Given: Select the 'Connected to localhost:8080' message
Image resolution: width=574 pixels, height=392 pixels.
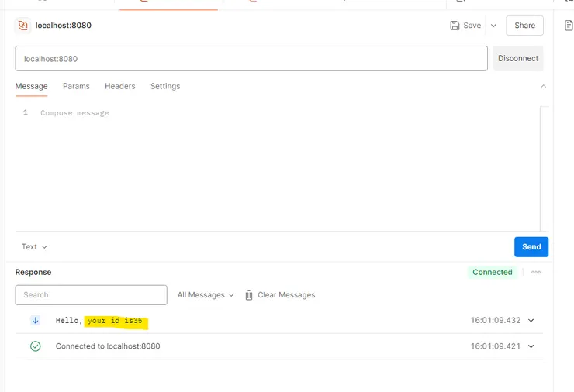Looking at the screenshot, I should tap(108, 346).
